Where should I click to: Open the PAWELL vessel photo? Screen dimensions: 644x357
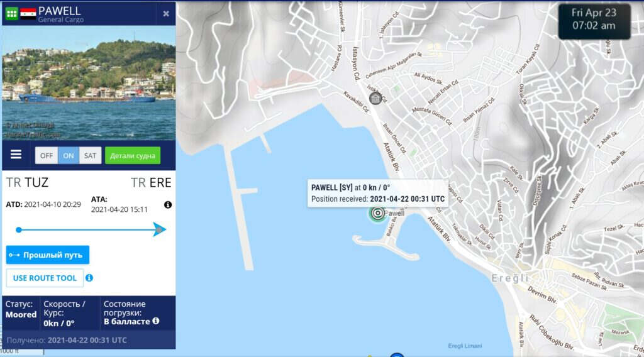tap(89, 83)
